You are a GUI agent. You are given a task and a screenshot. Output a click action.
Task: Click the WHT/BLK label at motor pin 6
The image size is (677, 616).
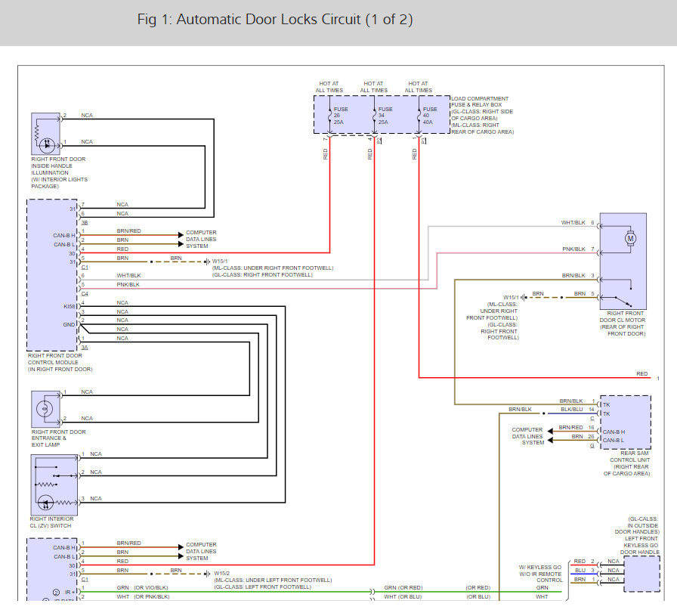pyautogui.click(x=573, y=222)
